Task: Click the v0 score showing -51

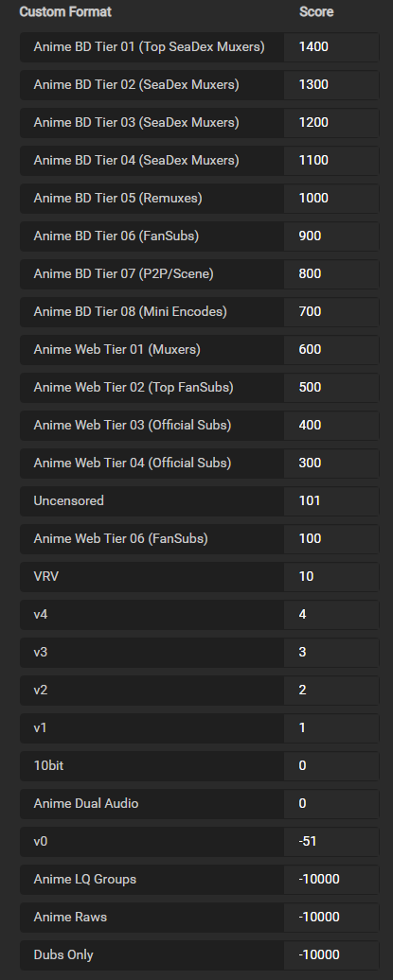Action: coord(331,841)
